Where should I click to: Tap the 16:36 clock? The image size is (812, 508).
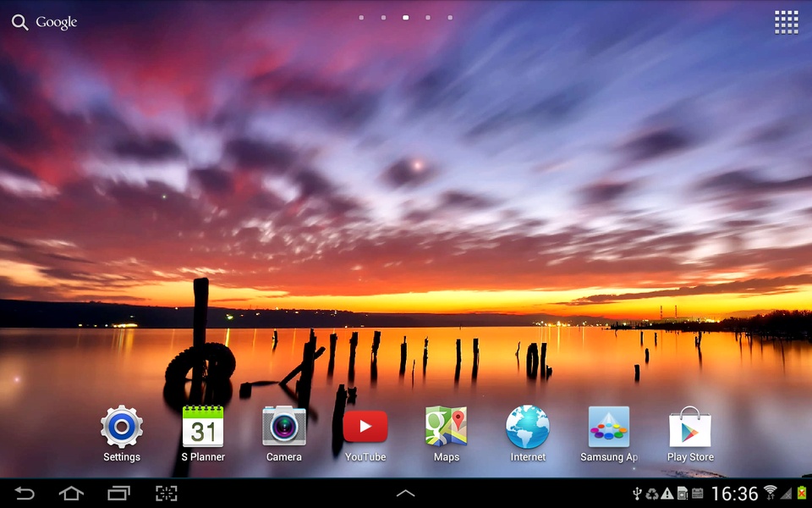pos(734,494)
